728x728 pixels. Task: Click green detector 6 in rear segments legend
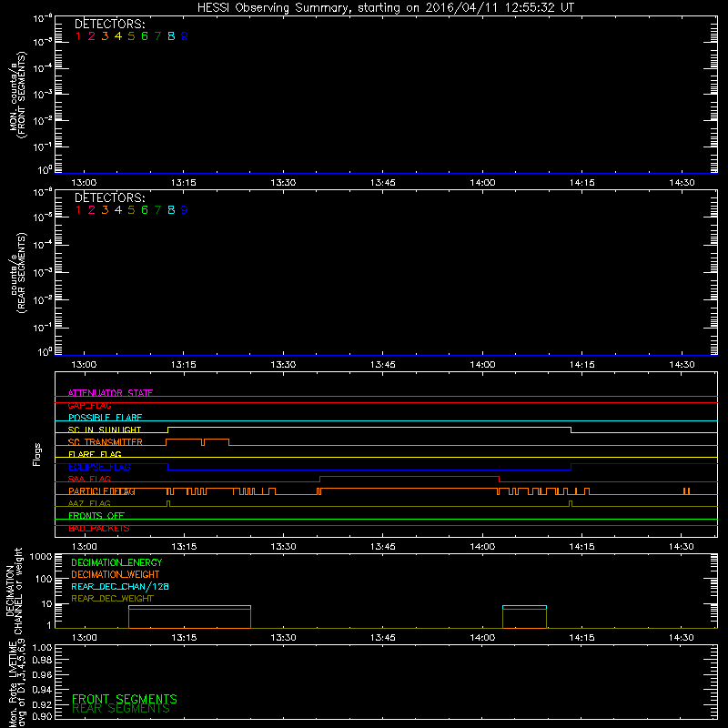(x=145, y=210)
